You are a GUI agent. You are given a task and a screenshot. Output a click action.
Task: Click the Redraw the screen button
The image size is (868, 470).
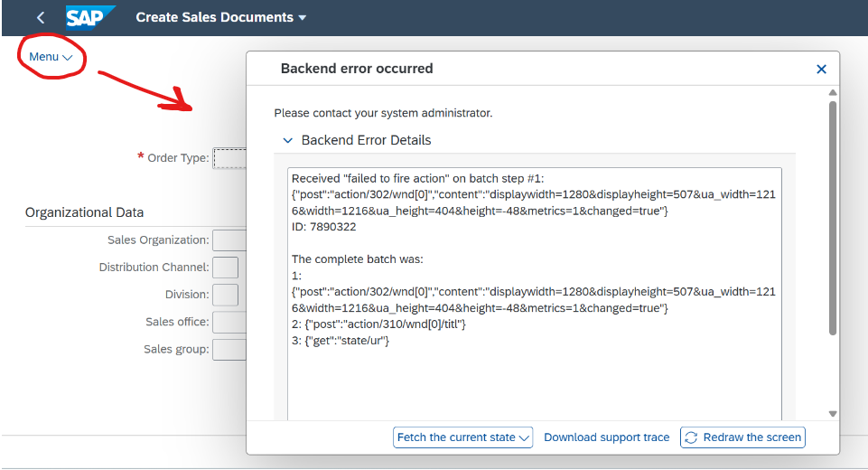tap(742, 437)
